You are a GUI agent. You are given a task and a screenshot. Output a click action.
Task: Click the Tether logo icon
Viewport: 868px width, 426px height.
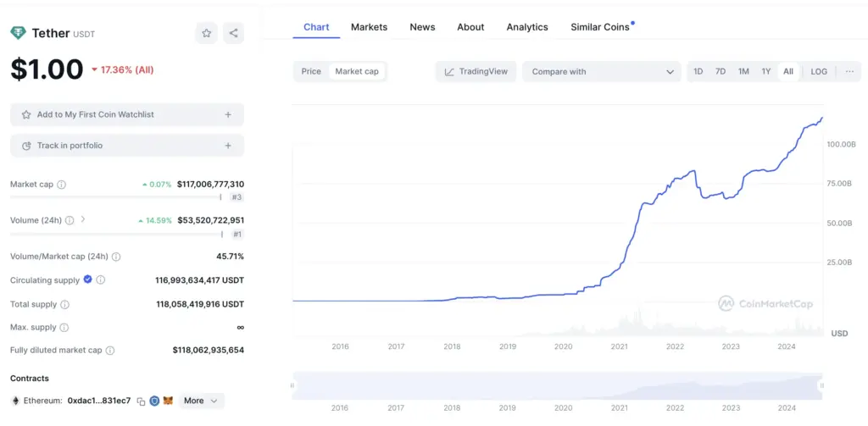pos(18,33)
